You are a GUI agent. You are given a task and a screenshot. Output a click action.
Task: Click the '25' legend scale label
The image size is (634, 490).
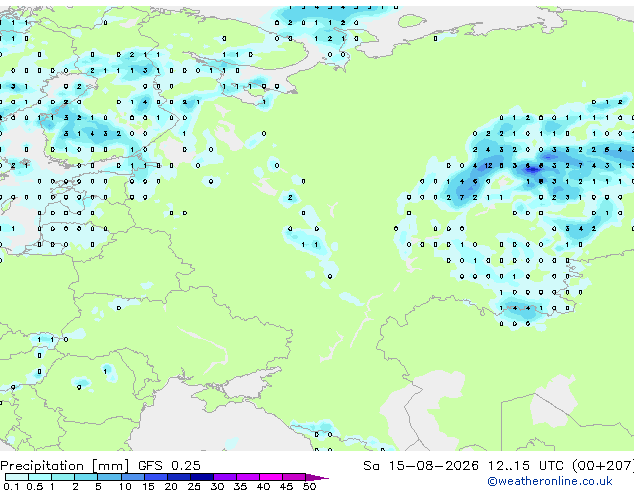tap(194, 486)
